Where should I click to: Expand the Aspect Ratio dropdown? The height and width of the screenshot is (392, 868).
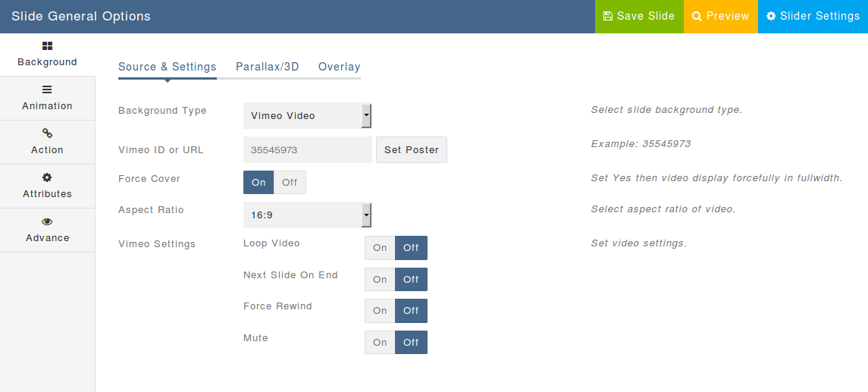click(307, 215)
